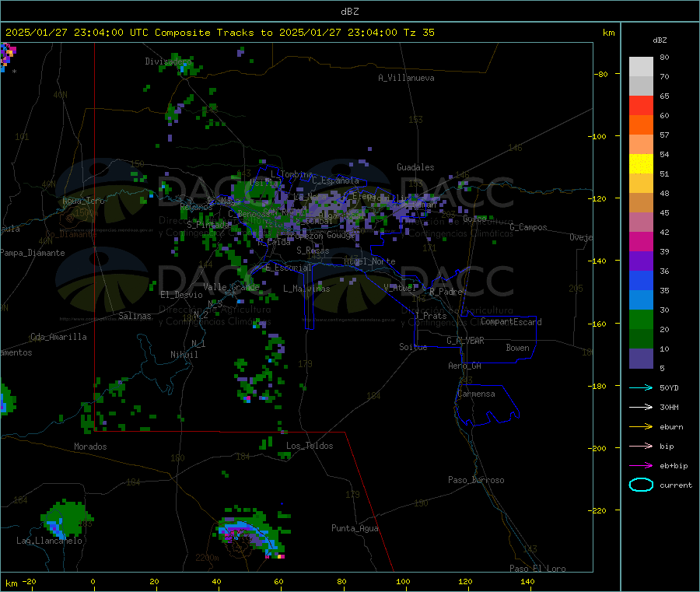Click the 80 km horizontal axis tick

pyautogui.click(x=341, y=581)
